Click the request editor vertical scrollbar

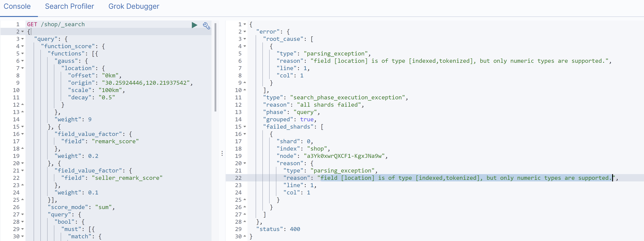point(215,67)
